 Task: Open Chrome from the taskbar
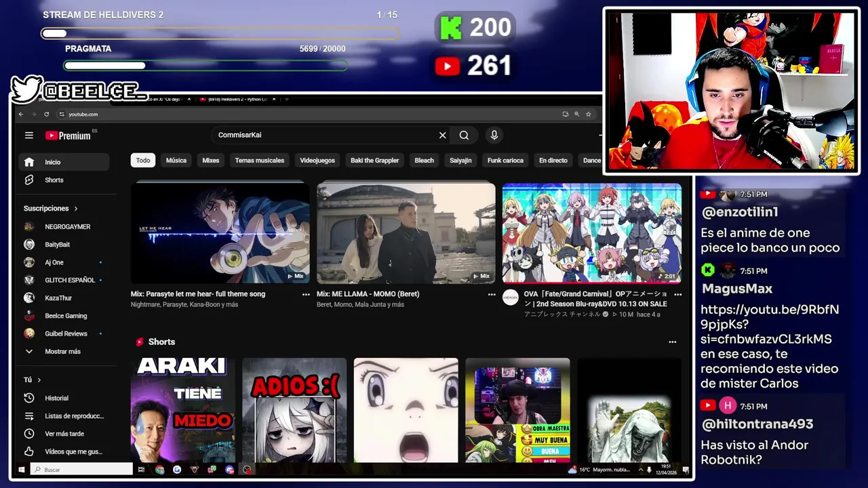point(159,469)
